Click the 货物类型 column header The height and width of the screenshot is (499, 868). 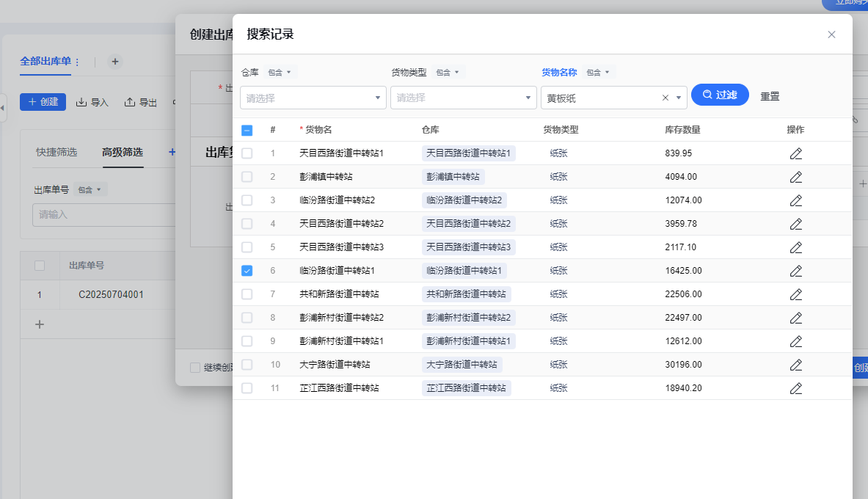tap(561, 130)
